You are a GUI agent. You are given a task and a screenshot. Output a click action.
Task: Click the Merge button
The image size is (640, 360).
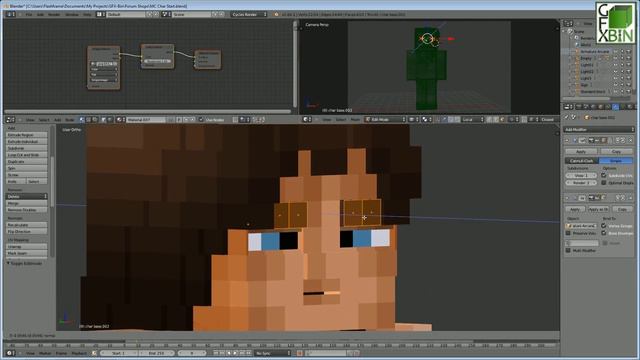27,203
